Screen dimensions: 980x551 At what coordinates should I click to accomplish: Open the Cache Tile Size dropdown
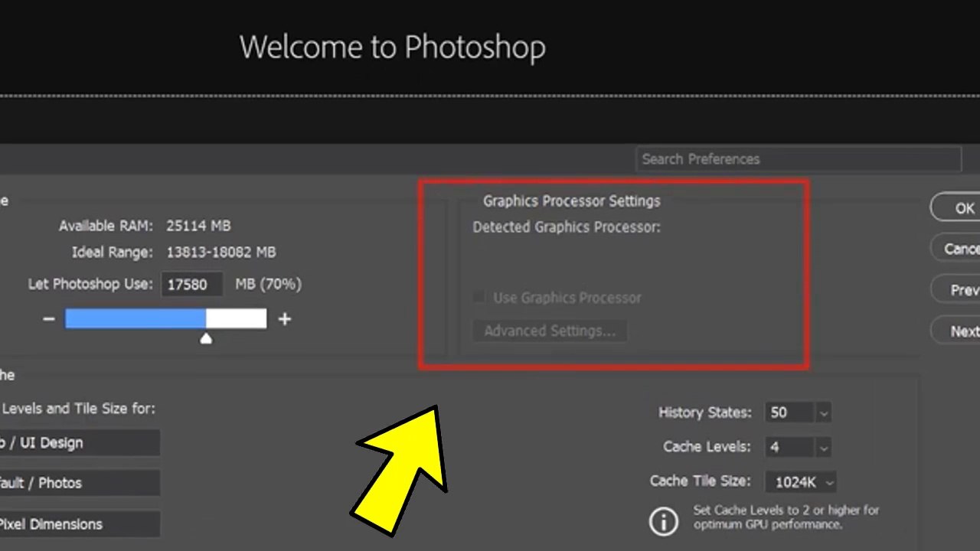801,482
